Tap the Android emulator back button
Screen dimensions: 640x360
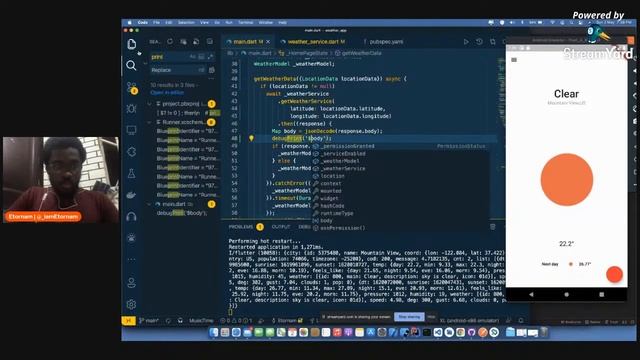tap(531, 294)
